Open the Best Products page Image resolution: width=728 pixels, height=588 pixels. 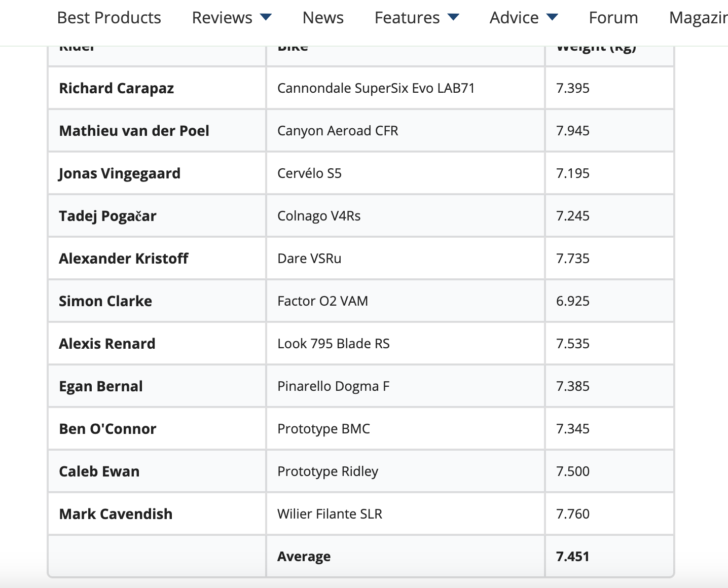pyautogui.click(x=109, y=18)
